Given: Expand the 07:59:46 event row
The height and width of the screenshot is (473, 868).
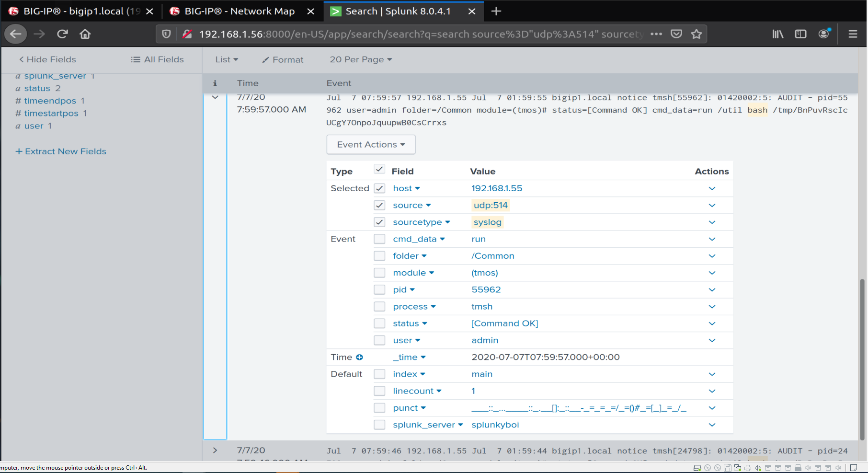Looking at the screenshot, I should tap(215, 450).
